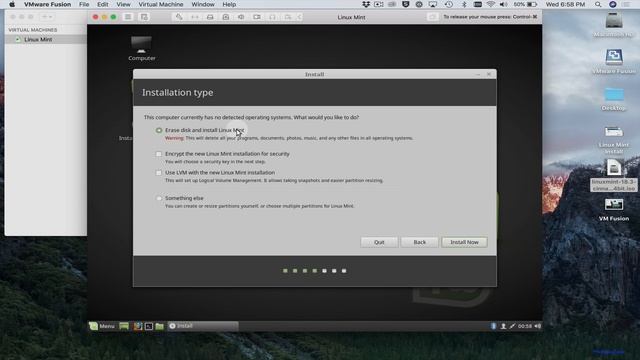Image resolution: width=640 pixels, height=360 pixels.
Task: Click the Quit button in installer
Action: click(x=379, y=242)
